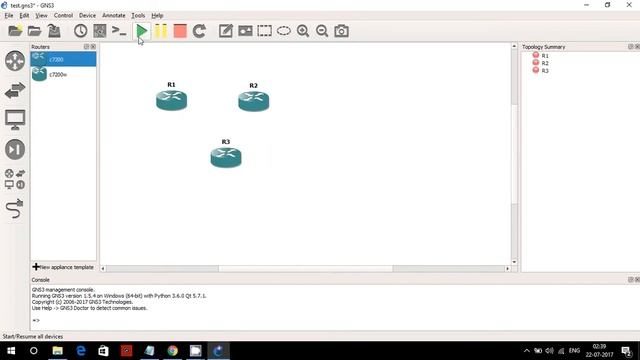Click the Add a note icon
The image size is (640, 360).
(225, 31)
